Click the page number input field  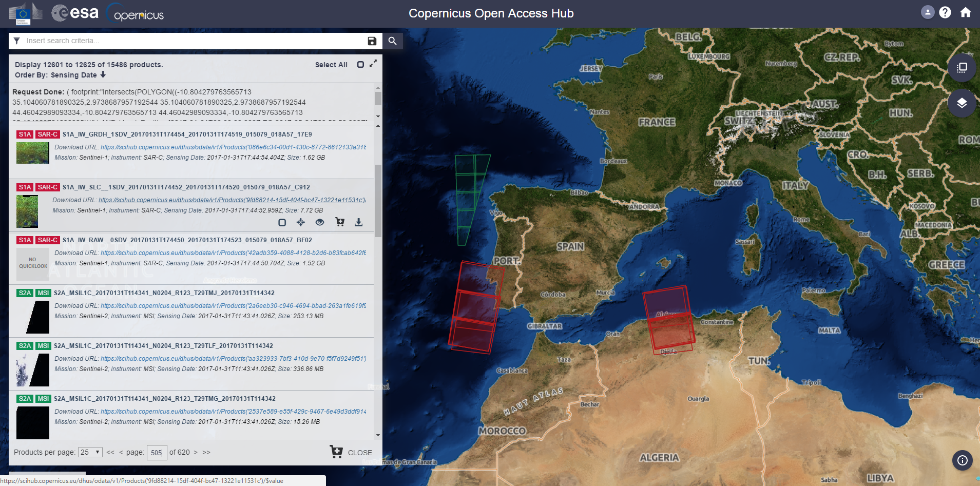point(157,453)
